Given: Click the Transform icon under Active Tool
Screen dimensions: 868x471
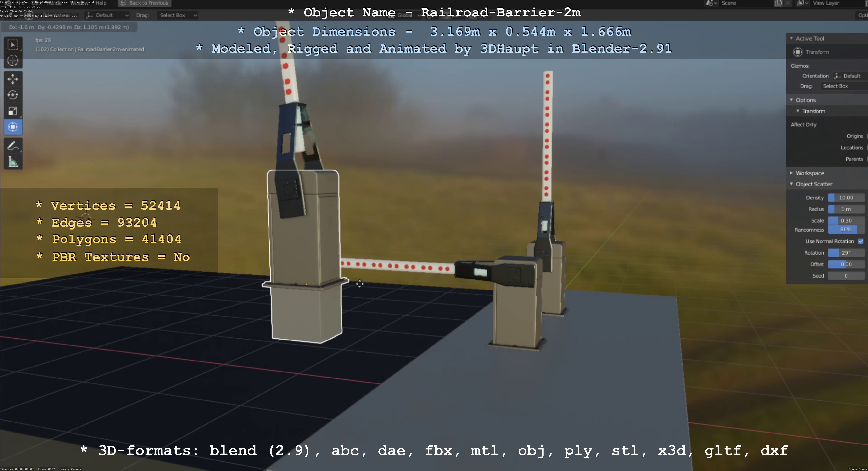Looking at the screenshot, I should click(x=798, y=52).
